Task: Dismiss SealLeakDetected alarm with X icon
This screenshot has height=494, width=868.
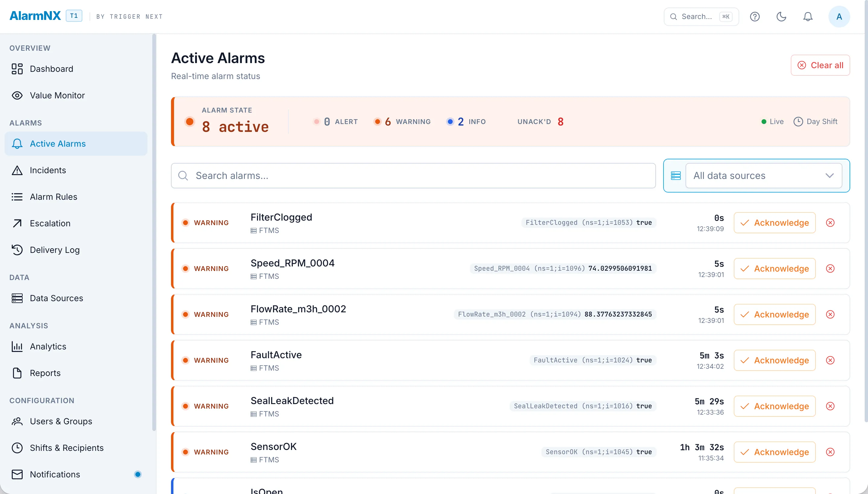Action: tap(830, 406)
